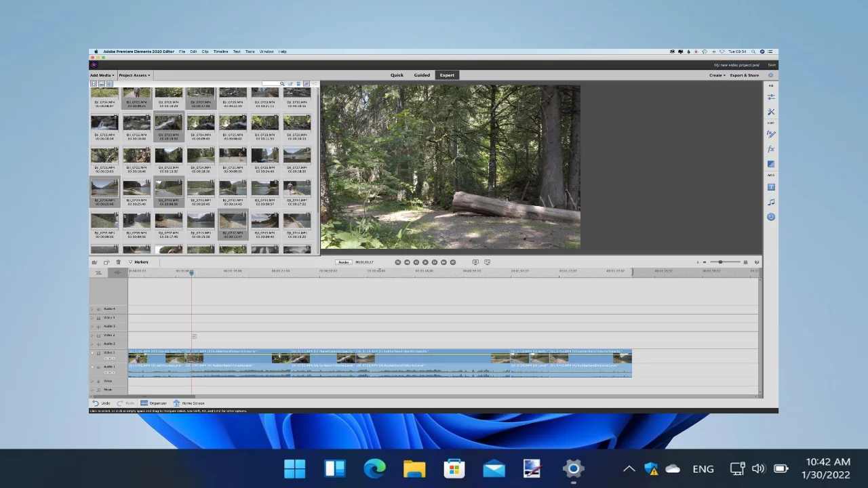Click the magnifier icon in assets search
This screenshot has width=868, height=488.
[282, 83]
